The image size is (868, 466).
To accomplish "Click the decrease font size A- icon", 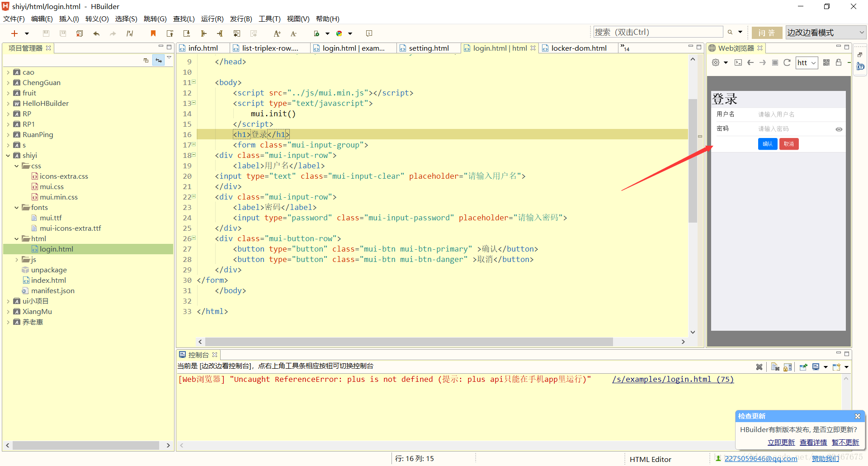I will click(x=293, y=33).
